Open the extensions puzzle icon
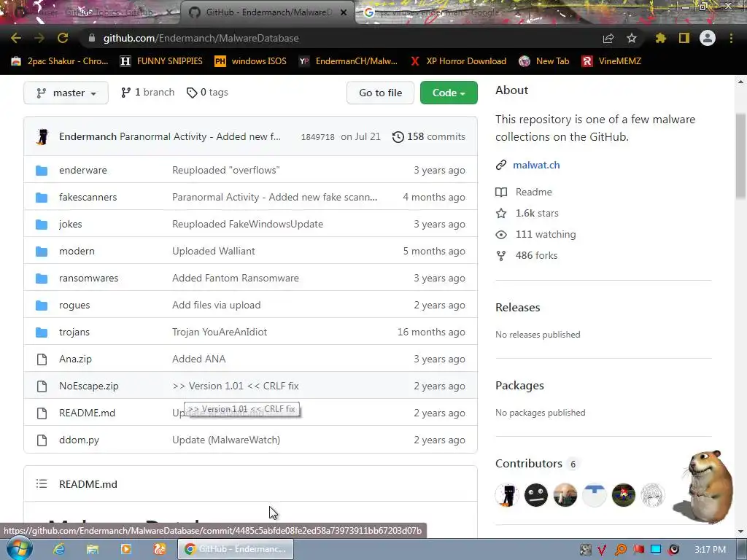747x560 pixels. pyautogui.click(x=660, y=38)
